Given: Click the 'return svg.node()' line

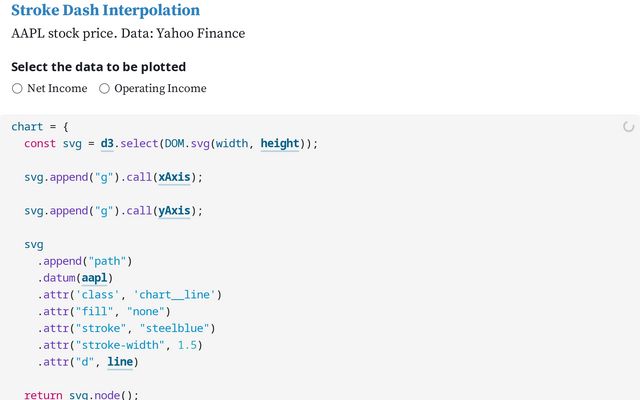Looking at the screenshot, I should (x=81, y=395).
